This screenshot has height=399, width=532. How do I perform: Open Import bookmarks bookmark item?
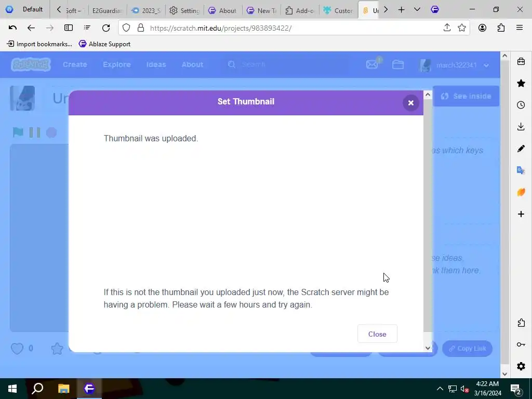tap(39, 44)
